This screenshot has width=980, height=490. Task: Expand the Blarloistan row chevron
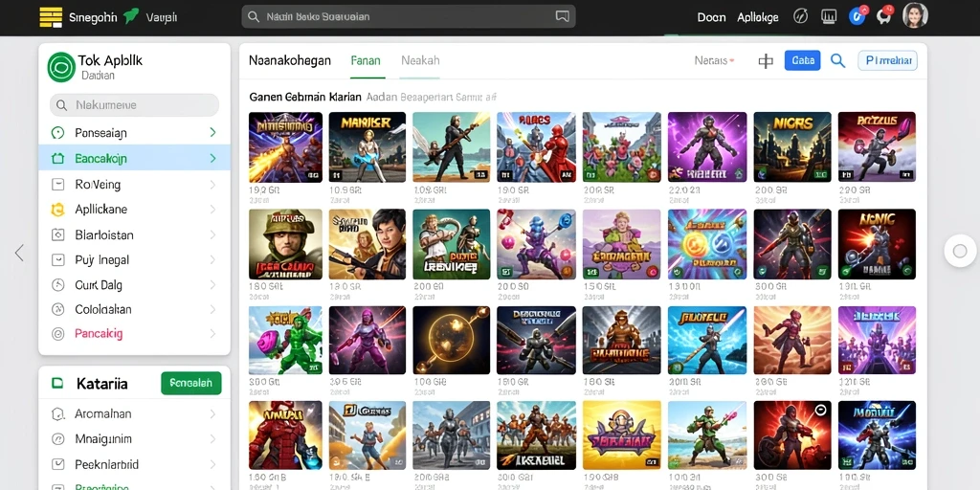213,235
